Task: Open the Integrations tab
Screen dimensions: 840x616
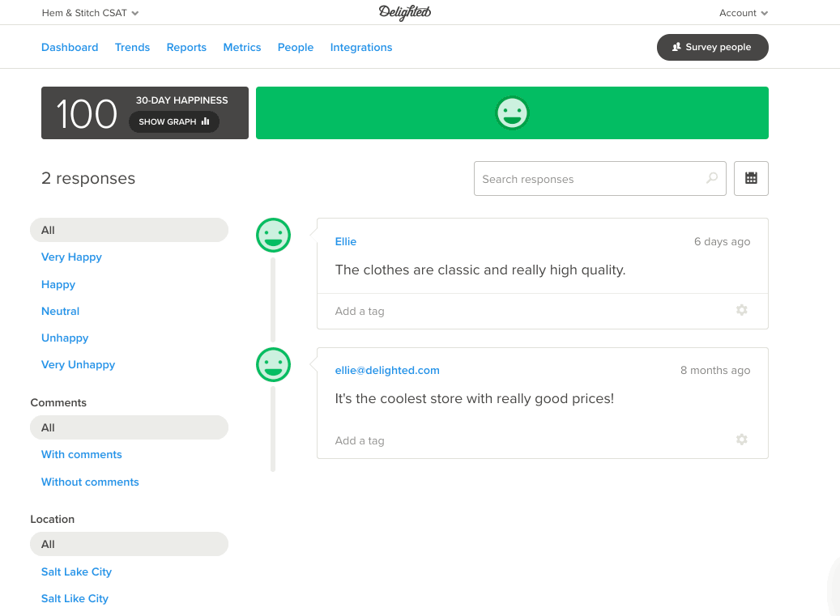Action: coord(361,47)
